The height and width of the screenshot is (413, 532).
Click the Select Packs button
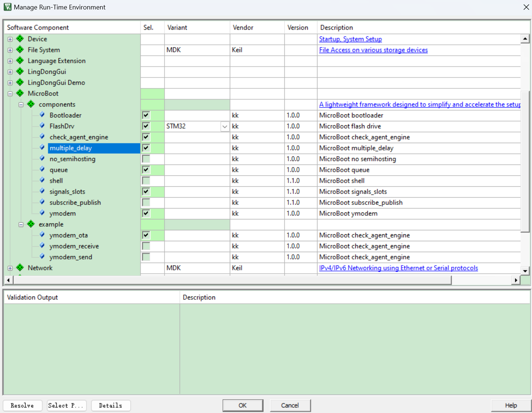click(x=67, y=405)
